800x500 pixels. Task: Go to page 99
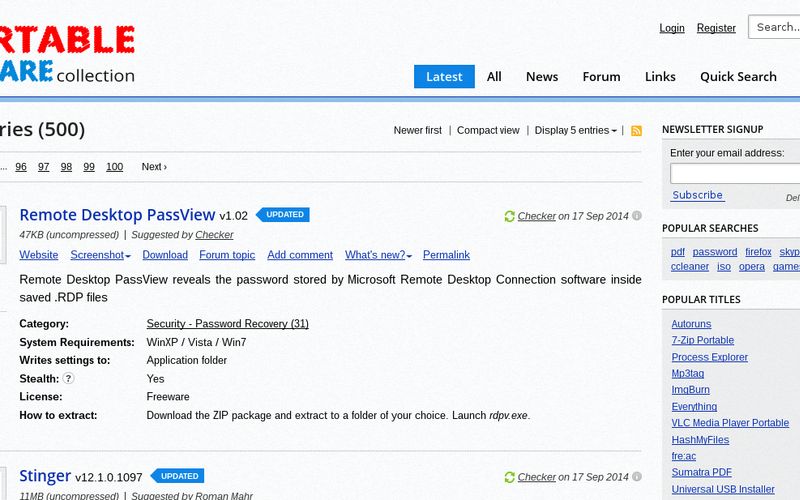click(x=89, y=167)
